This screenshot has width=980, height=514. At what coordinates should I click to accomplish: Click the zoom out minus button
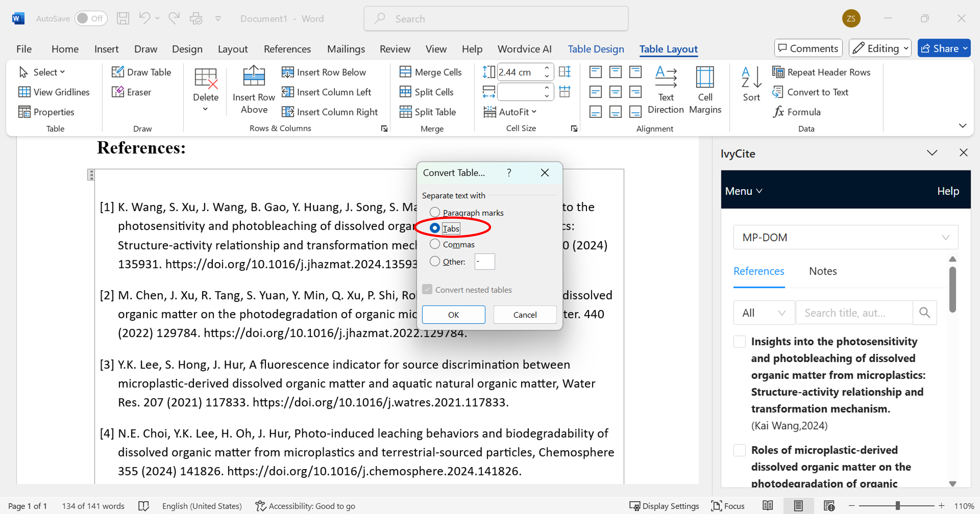[x=852, y=506]
